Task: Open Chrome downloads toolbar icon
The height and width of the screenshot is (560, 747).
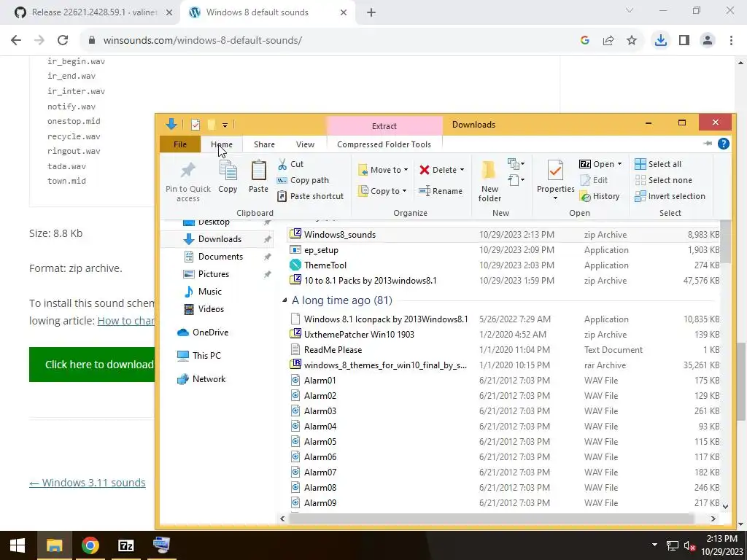Action: pos(660,41)
